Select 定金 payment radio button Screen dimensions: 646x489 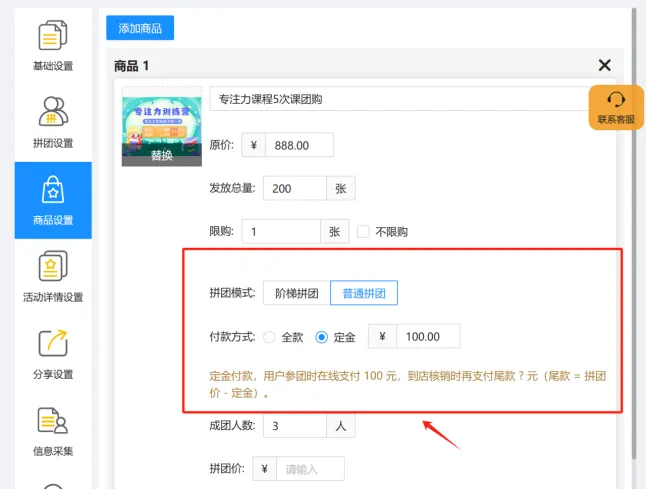tap(321, 337)
